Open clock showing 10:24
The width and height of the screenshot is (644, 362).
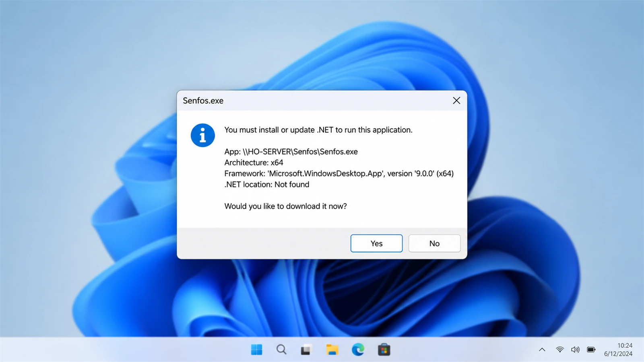click(x=625, y=346)
